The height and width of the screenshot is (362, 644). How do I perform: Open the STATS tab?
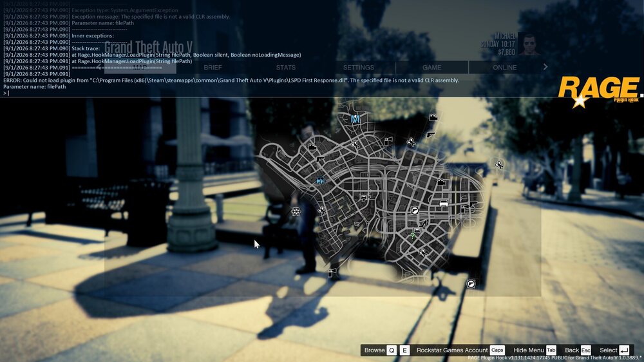(286, 68)
